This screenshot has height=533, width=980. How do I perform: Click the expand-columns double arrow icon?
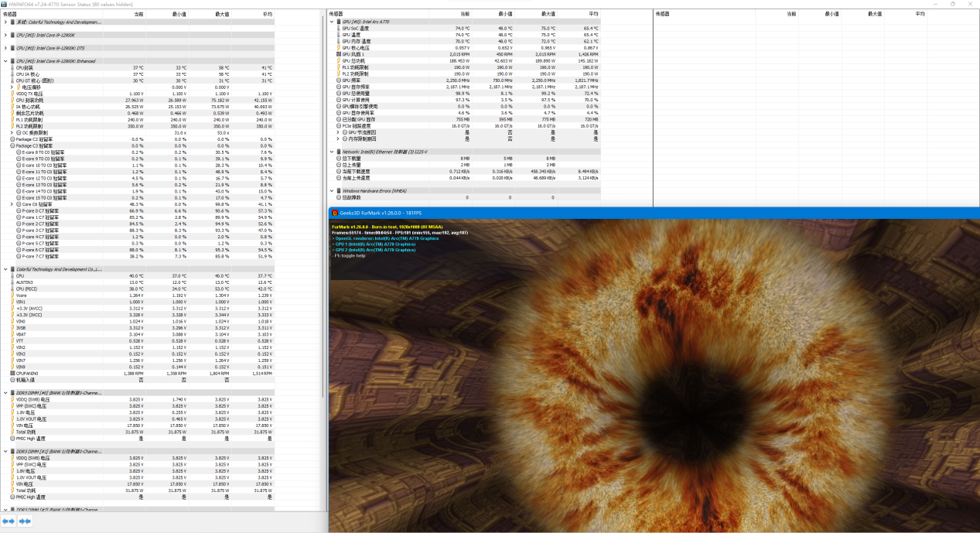tap(9, 521)
